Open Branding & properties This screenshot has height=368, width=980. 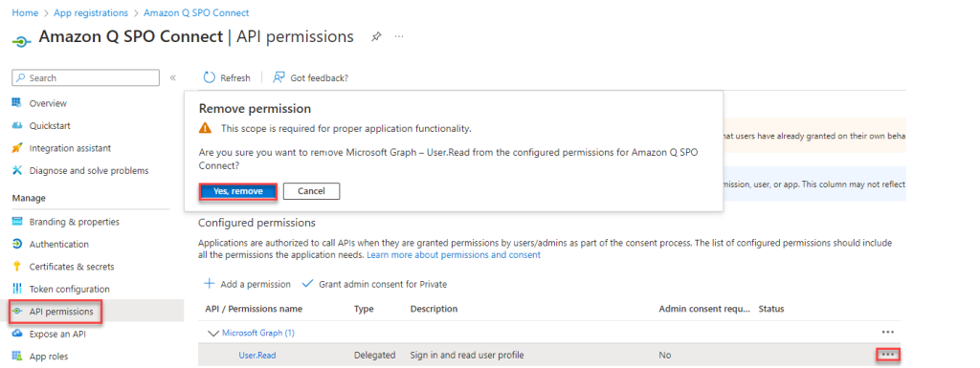(x=75, y=222)
